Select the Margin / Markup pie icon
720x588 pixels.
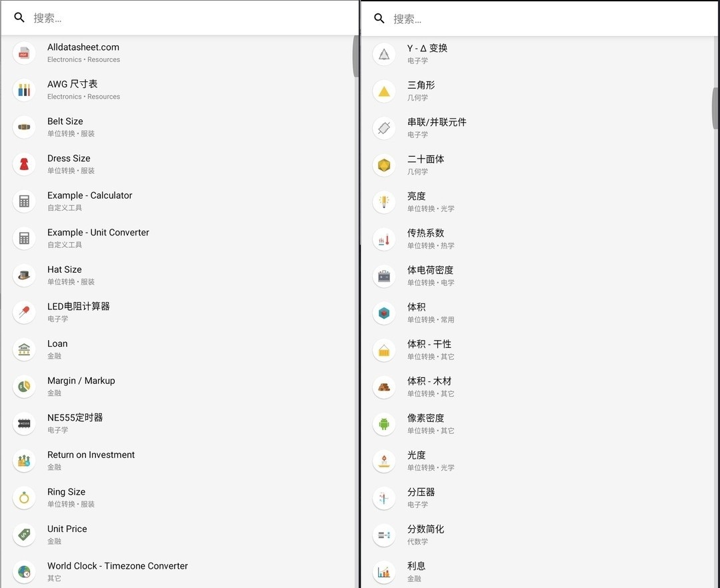click(x=24, y=387)
